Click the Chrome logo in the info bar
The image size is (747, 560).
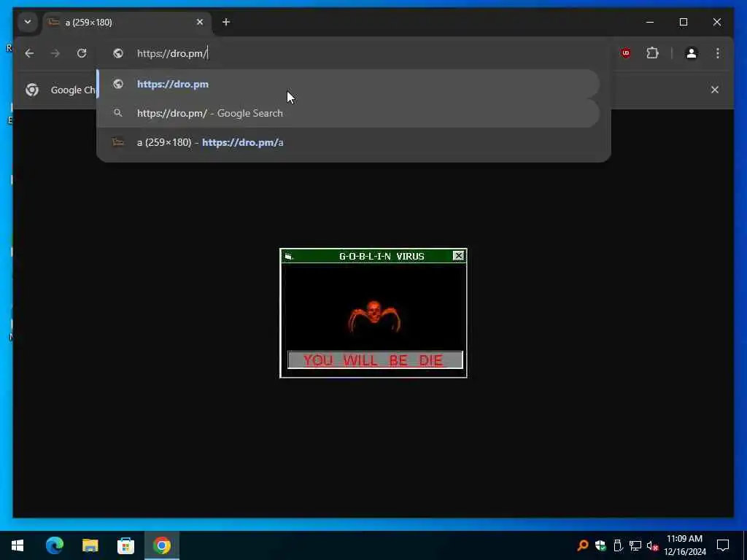click(x=32, y=90)
